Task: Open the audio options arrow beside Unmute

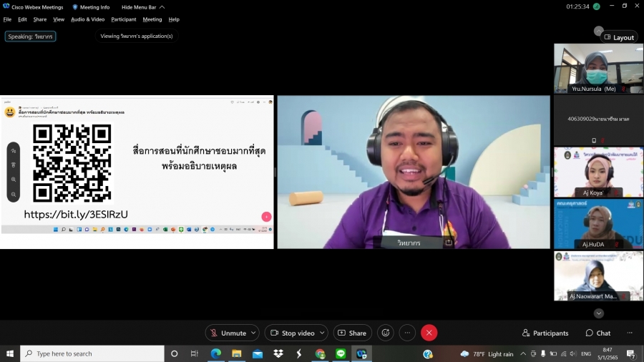Action: coord(253,333)
